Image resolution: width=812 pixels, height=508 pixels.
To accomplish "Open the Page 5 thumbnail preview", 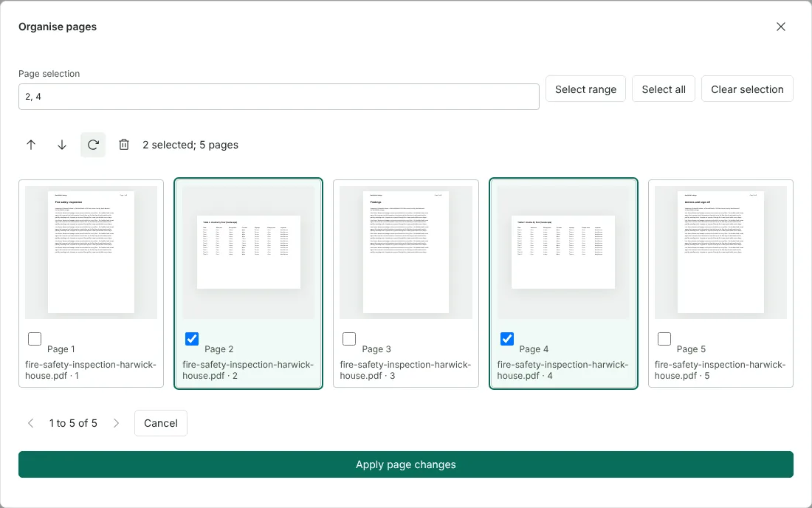I will 721,253.
